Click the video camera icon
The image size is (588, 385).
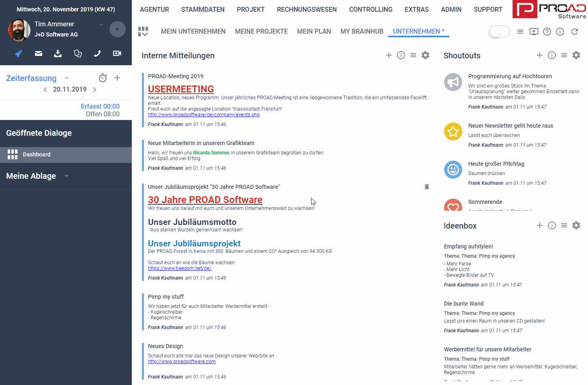(x=117, y=53)
